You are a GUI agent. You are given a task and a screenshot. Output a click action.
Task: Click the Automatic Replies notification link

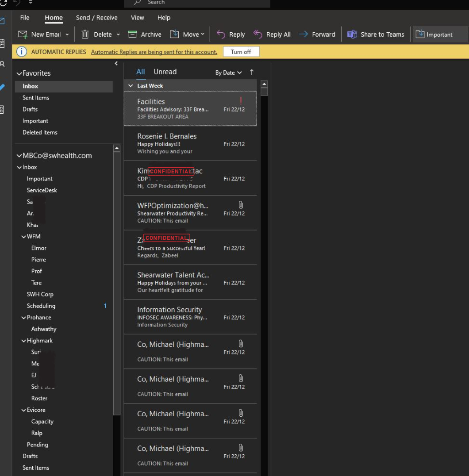[154, 52]
